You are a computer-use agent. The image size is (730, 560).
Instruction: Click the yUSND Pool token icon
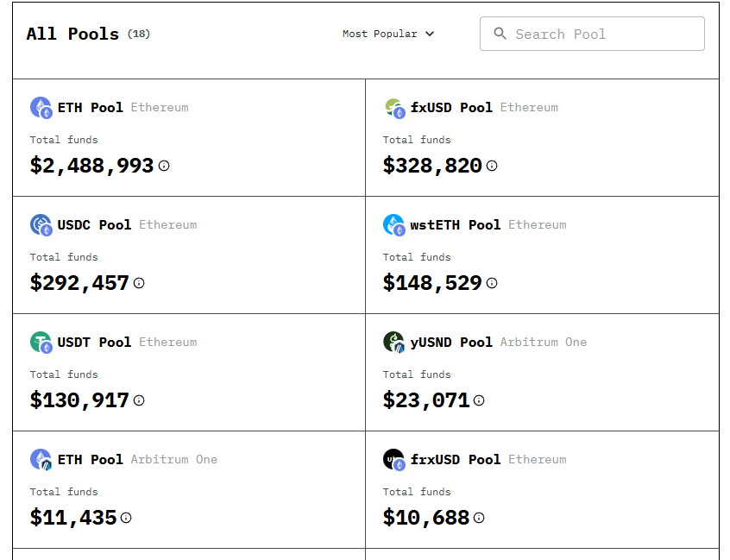[394, 342]
